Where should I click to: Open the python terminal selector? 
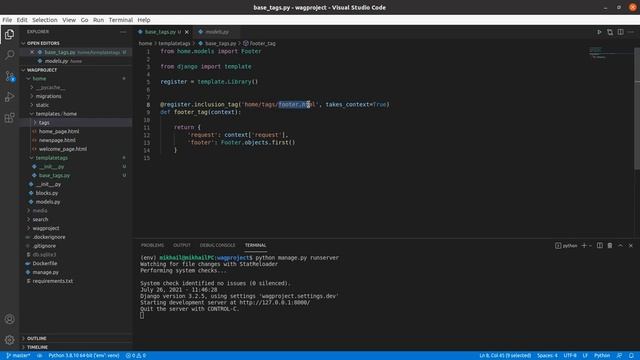(566, 245)
